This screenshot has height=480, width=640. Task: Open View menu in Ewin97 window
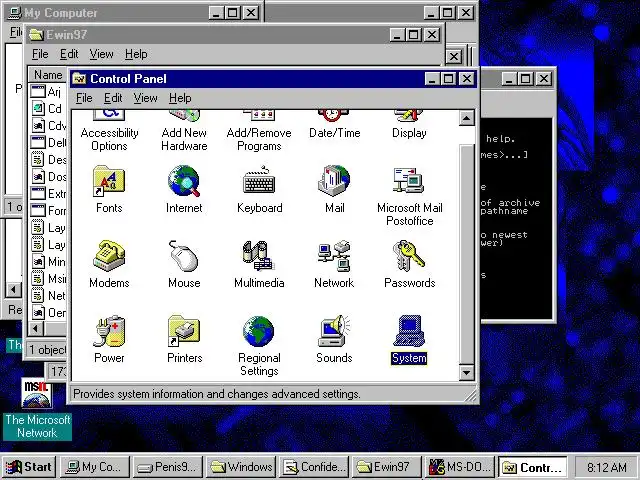pyautogui.click(x=101, y=54)
